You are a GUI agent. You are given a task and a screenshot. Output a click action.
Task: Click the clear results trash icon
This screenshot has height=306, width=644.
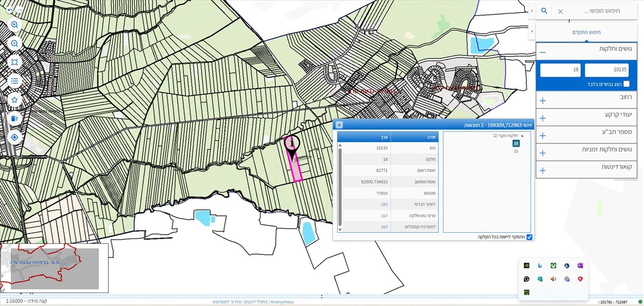pos(14,119)
